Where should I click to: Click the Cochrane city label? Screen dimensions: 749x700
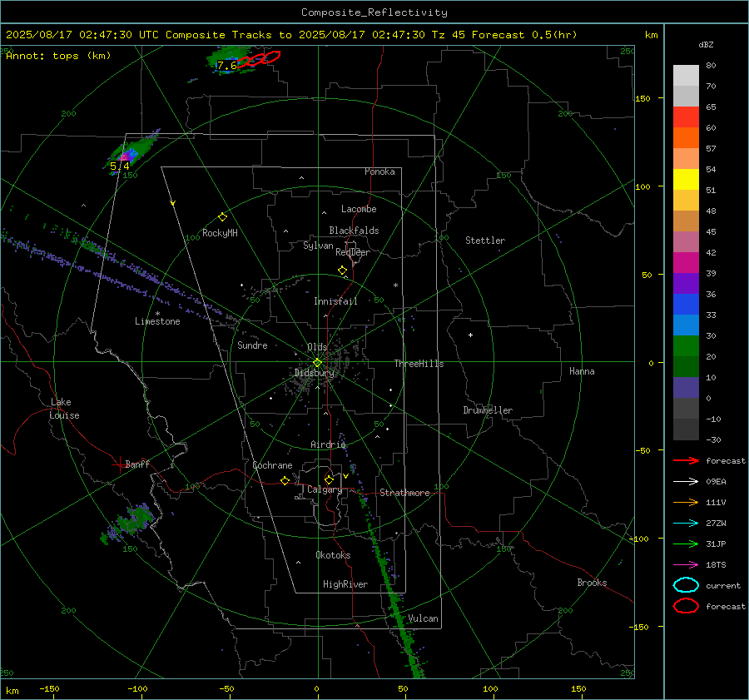(x=272, y=465)
